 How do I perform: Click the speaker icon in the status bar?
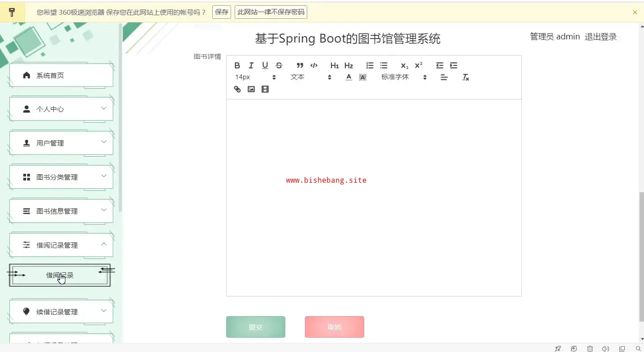click(606, 349)
